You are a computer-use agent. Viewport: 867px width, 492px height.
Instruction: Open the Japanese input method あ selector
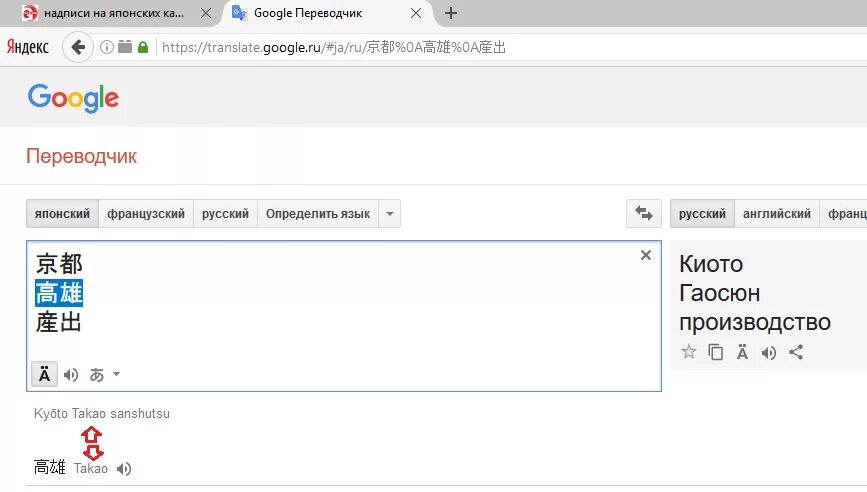click(x=97, y=375)
